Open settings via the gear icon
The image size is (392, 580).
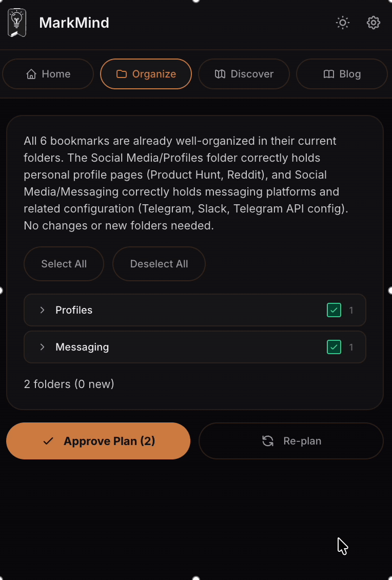374,23
